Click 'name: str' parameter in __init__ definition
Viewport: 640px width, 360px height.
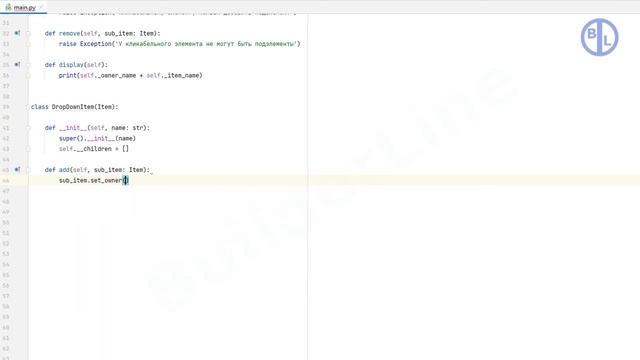click(127, 128)
